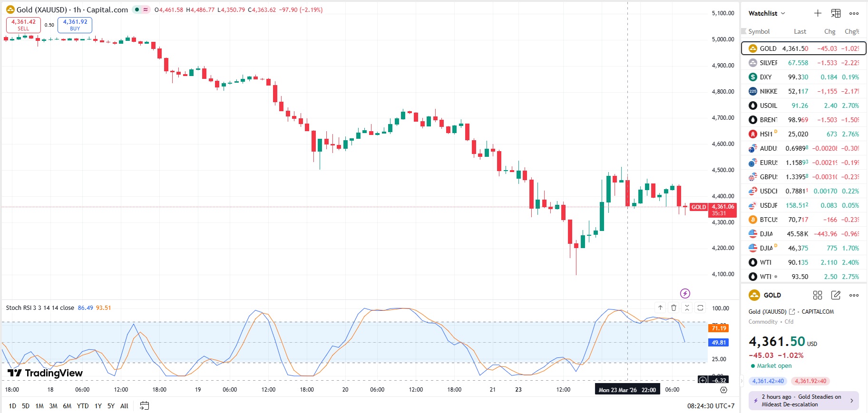Collapse the Stoch RSI pane
Image resolution: width=868 pixels, height=413 pixels.
coord(687,308)
